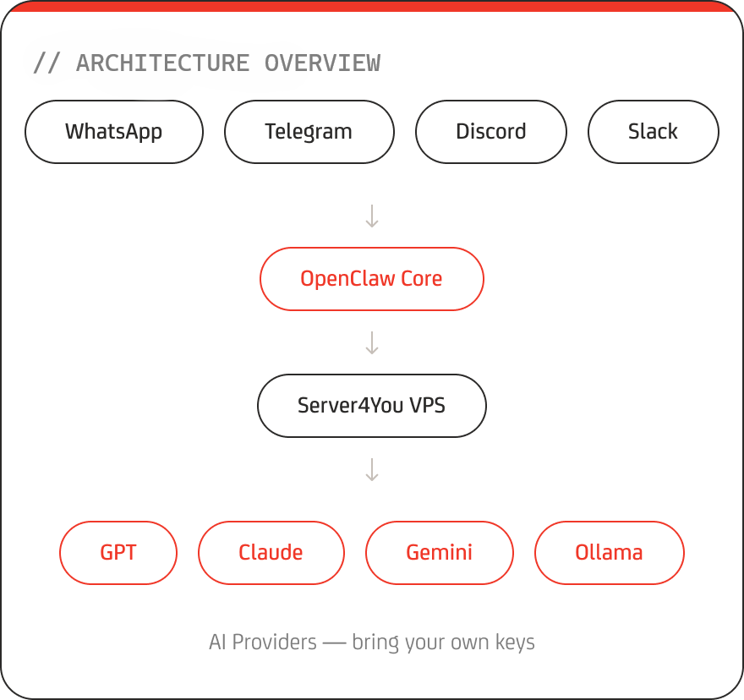The image size is (744, 700).
Task: Select the Ollama provider pill
Action: tap(609, 553)
